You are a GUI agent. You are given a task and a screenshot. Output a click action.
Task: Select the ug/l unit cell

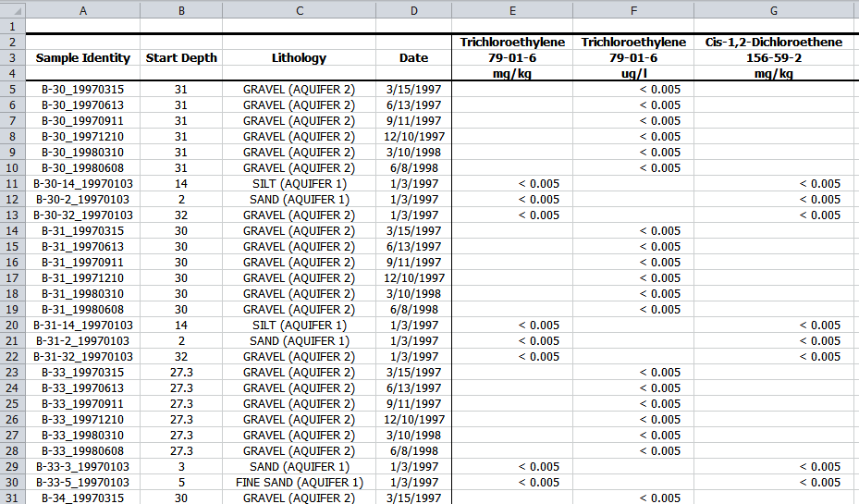point(633,73)
